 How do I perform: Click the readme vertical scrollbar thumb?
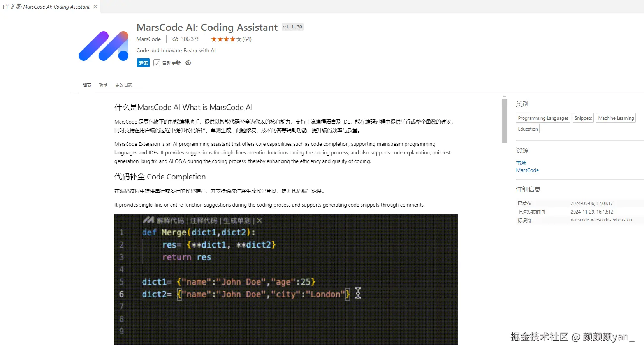point(505,121)
